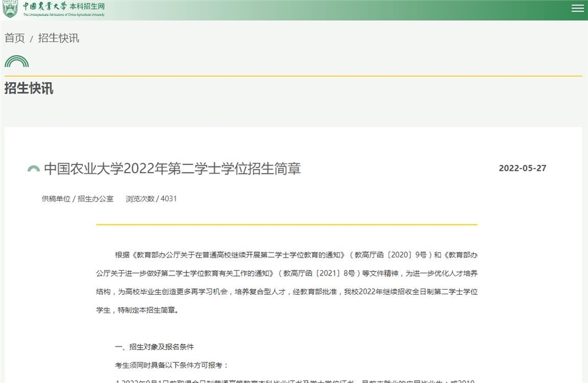Click the heading 一、招生对象及报名条件
The image size is (588, 383).
(x=154, y=347)
